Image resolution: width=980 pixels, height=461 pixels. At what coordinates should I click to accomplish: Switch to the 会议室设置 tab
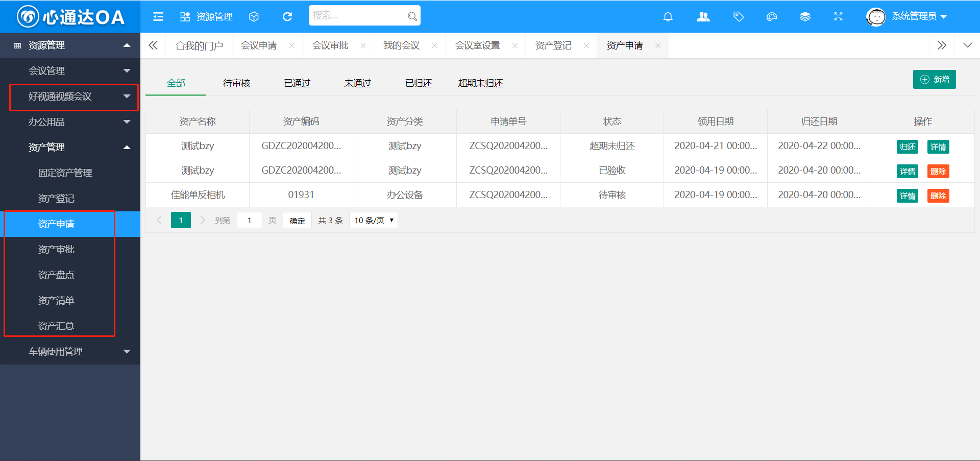pos(478,45)
